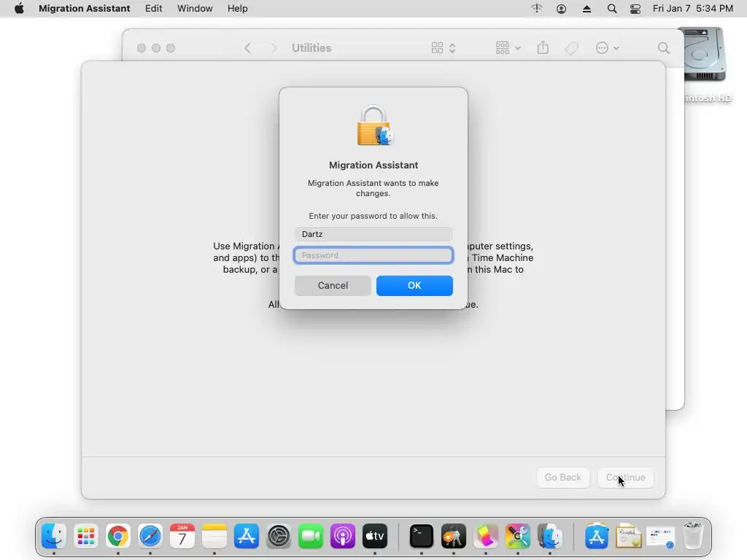Open the Finder group-by dropdown

pos(508,48)
